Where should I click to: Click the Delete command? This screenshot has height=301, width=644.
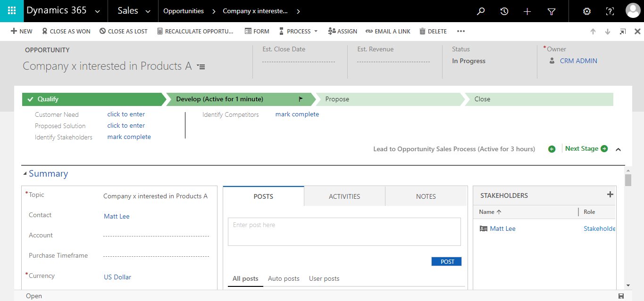click(433, 32)
